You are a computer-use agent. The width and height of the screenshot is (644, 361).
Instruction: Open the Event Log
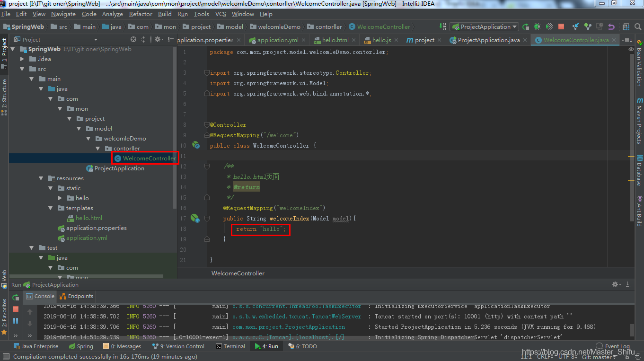coord(613,346)
